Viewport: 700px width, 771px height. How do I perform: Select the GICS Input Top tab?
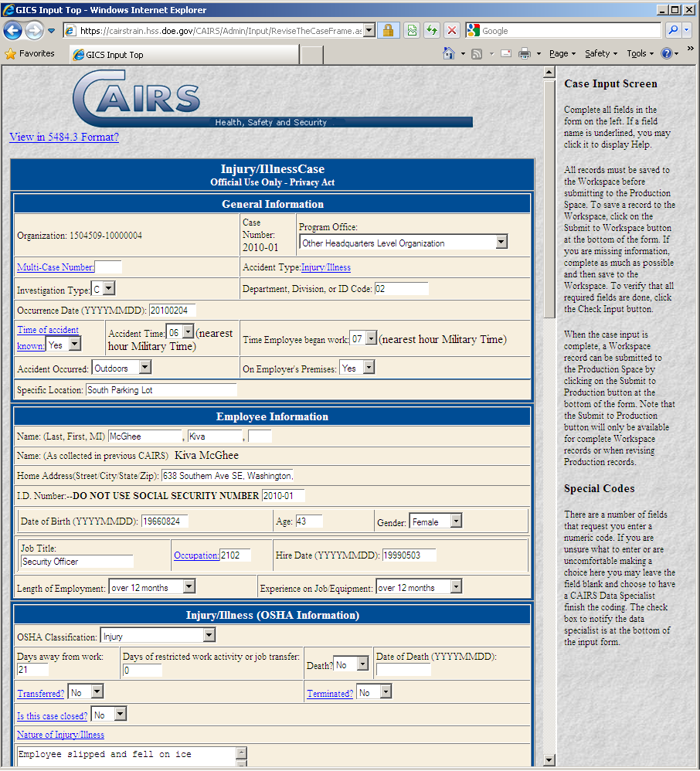[185, 55]
